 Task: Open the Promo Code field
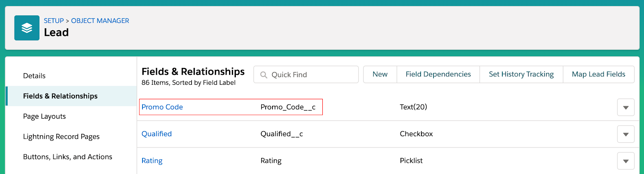click(162, 107)
